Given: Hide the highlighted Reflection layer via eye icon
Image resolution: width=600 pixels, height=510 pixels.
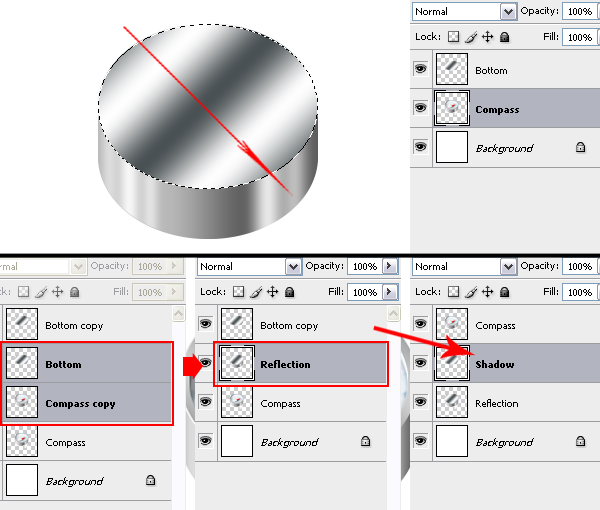Looking at the screenshot, I should [205, 364].
